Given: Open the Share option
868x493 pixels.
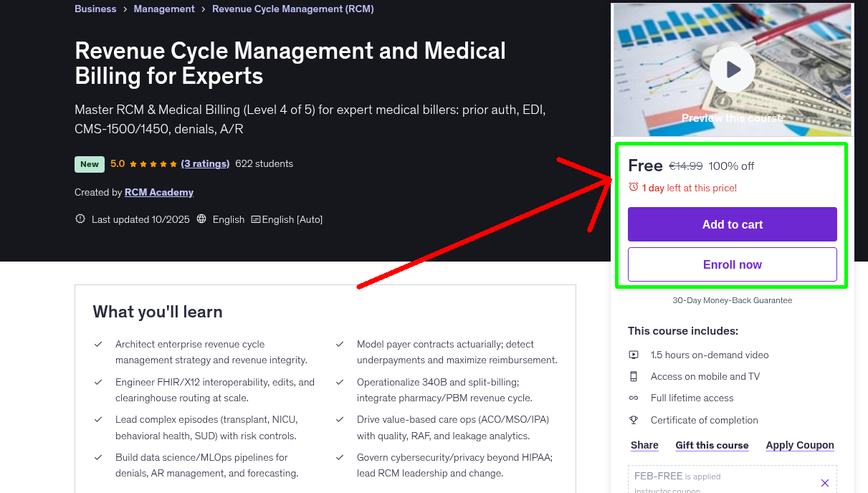Looking at the screenshot, I should point(643,444).
